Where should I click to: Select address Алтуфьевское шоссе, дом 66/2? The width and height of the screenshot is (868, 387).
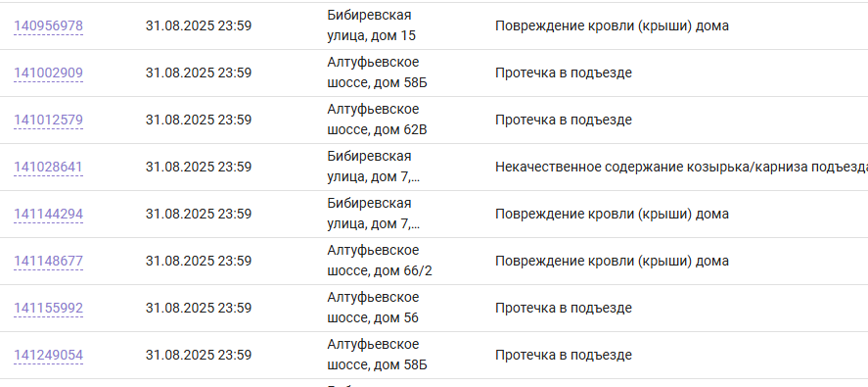point(380,261)
